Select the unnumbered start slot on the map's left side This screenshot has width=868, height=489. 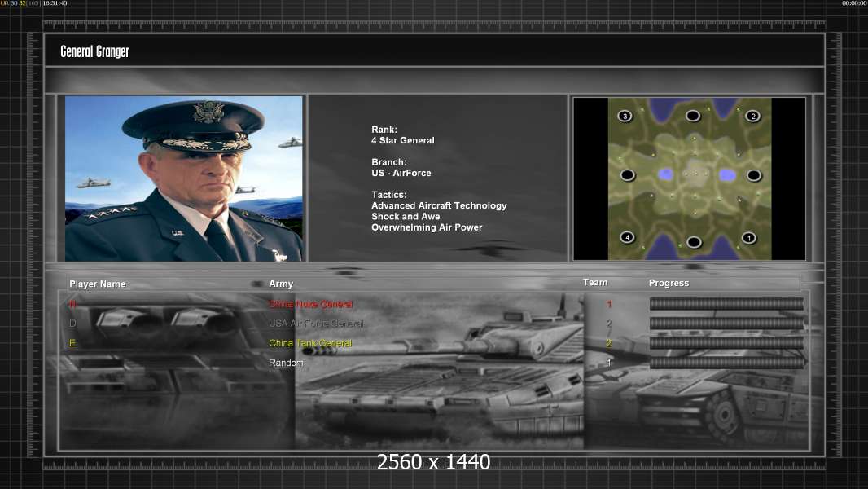pos(627,175)
